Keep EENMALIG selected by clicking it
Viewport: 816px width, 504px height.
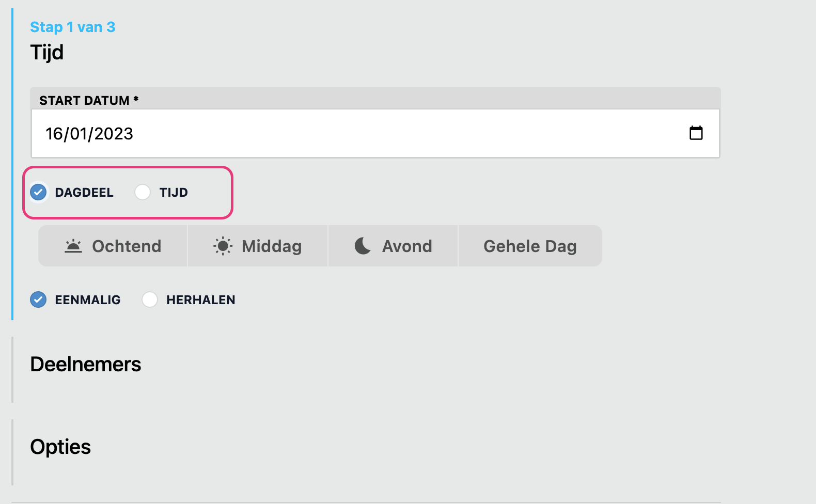[x=38, y=300]
